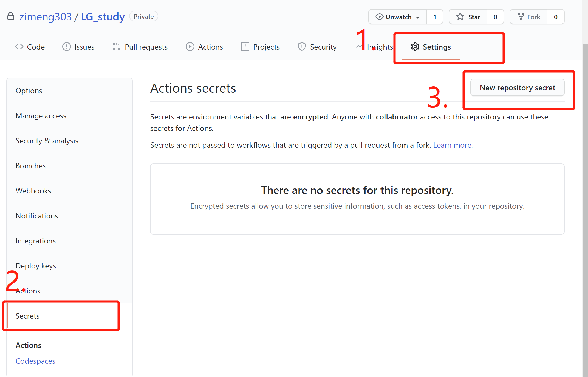Viewport: 588px width, 377px height.
Task: Click the watchers count of 1
Action: pyautogui.click(x=435, y=17)
